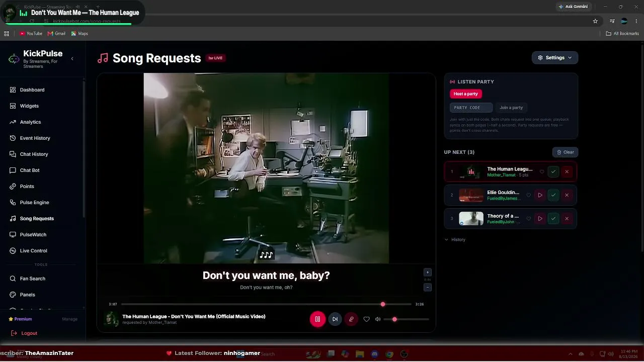Click the PulseWatch monitor icon

[x=13, y=235]
